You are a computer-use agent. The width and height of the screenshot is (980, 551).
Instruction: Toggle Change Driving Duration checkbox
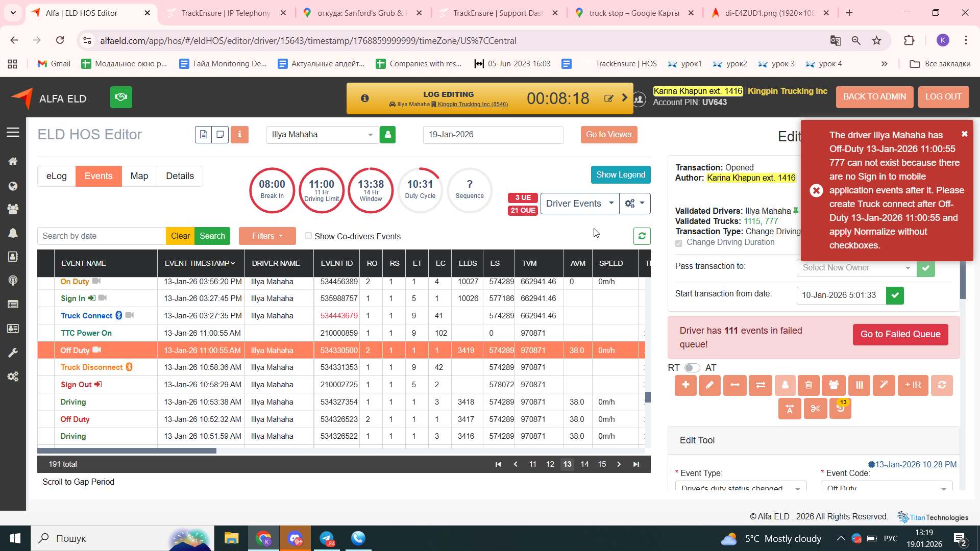pyautogui.click(x=679, y=243)
